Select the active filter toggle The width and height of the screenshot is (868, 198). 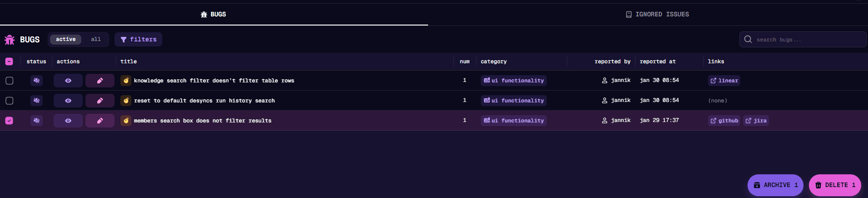click(66, 40)
